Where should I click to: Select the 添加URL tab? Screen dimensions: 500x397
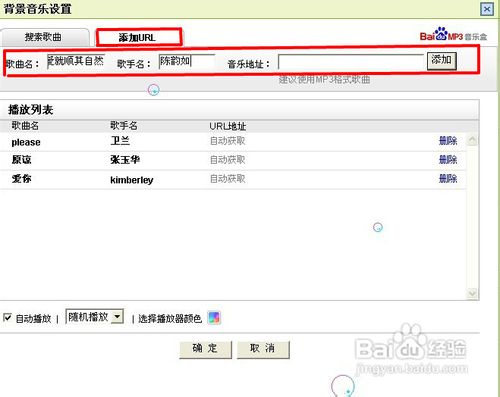click(x=139, y=37)
